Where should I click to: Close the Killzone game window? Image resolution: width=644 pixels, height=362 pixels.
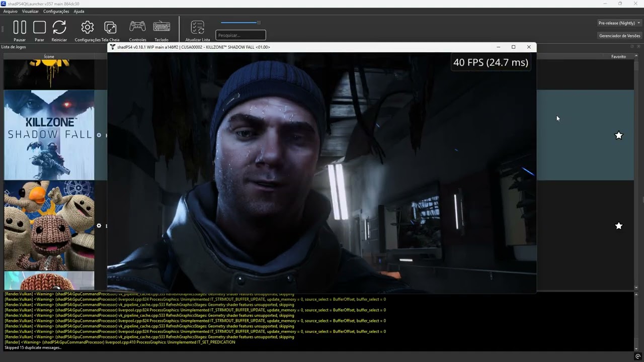(529, 47)
